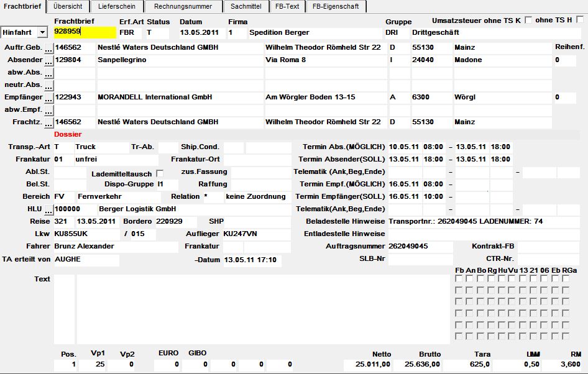The image size is (588, 374).
Task: Show the FB-Eigenschaft tab
Action: pyautogui.click(x=336, y=6)
